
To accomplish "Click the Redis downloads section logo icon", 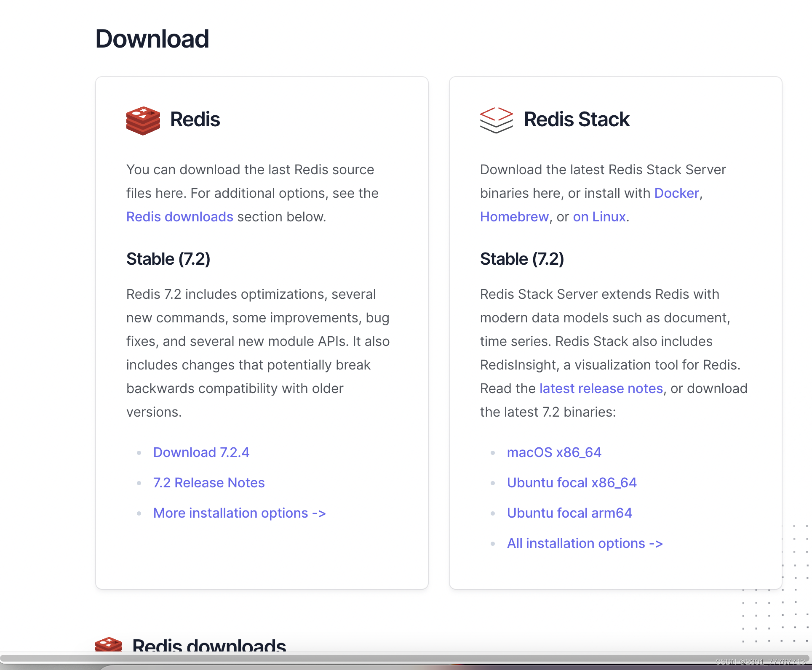I will [x=109, y=644].
